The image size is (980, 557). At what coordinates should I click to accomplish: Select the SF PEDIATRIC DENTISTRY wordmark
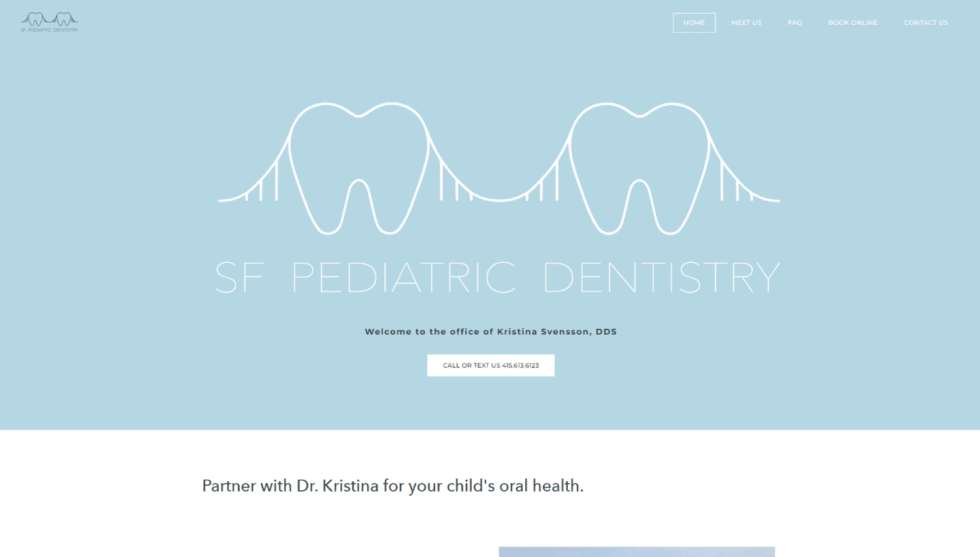click(x=498, y=276)
